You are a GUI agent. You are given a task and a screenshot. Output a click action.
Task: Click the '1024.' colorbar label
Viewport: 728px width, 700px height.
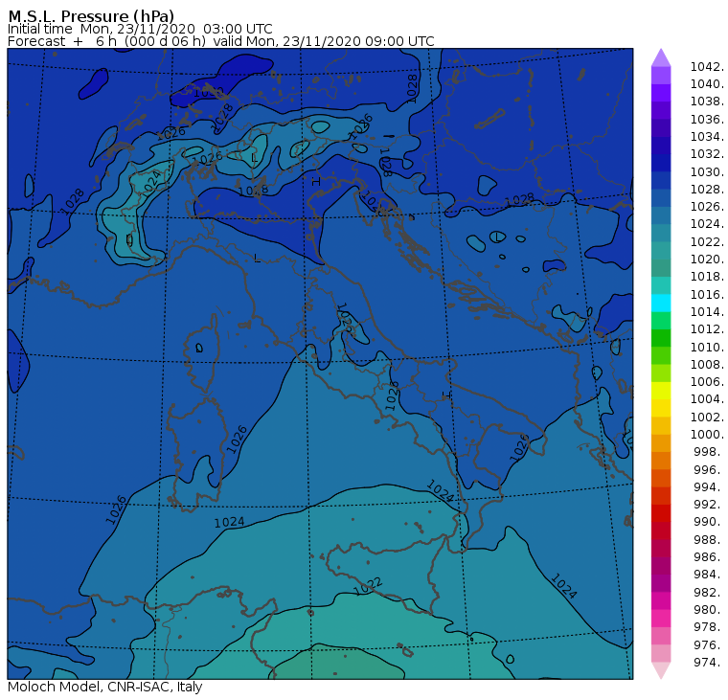point(707,224)
